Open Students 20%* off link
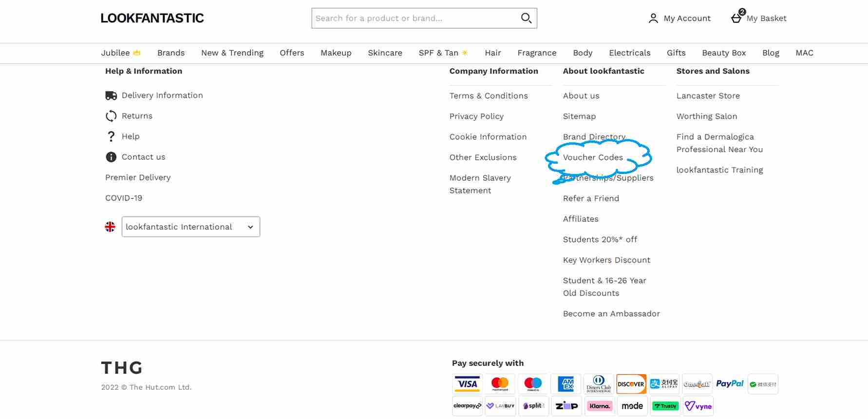Viewport: 868px width, 419px height. point(600,239)
